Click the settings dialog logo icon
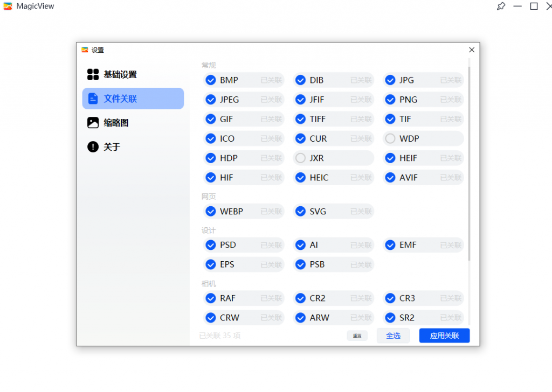This screenshot has width=552, height=392. click(85, 50)
